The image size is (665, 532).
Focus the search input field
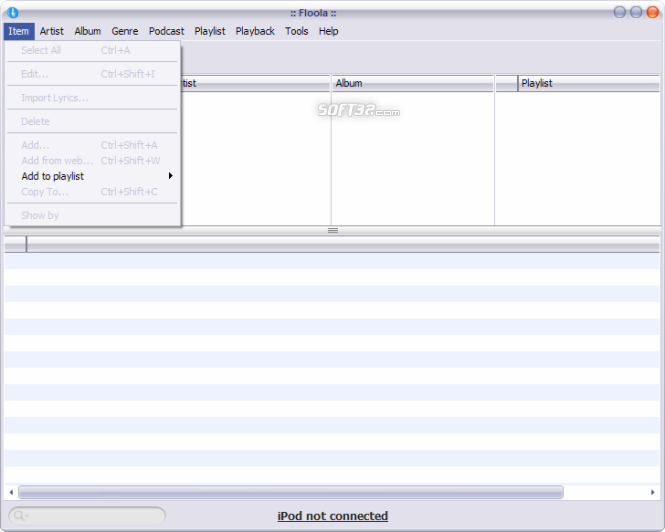coord(95,516)
